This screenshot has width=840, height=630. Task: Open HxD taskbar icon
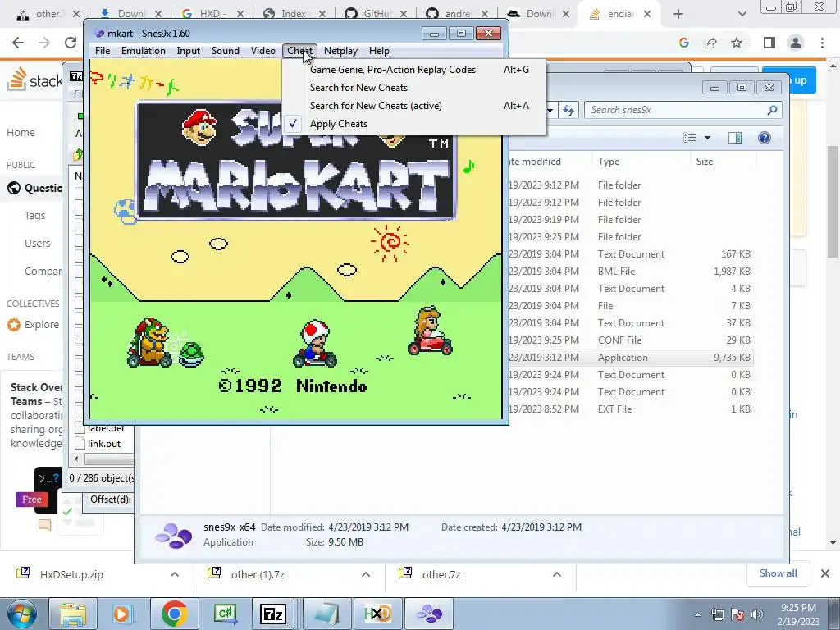[377, 614]
